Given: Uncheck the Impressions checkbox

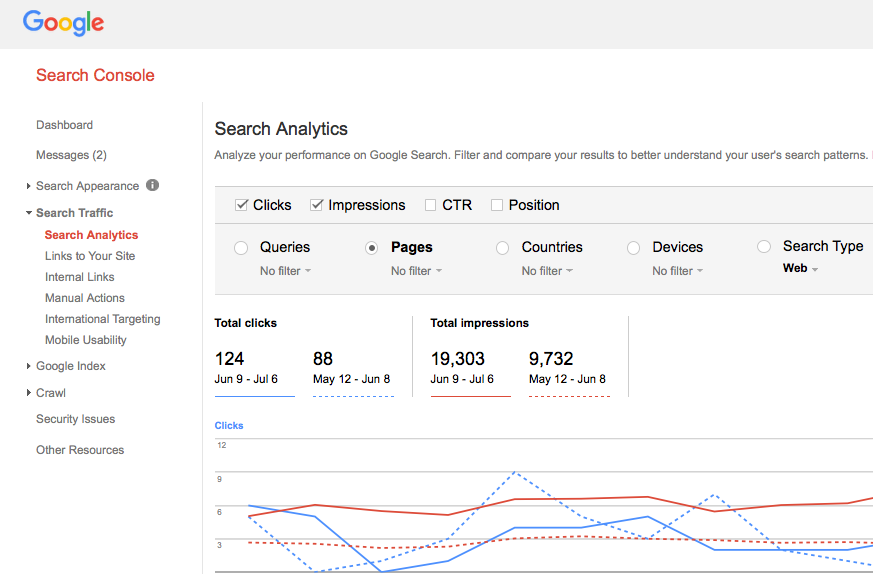Looking at the screenshot, I should tap(316, 205).
